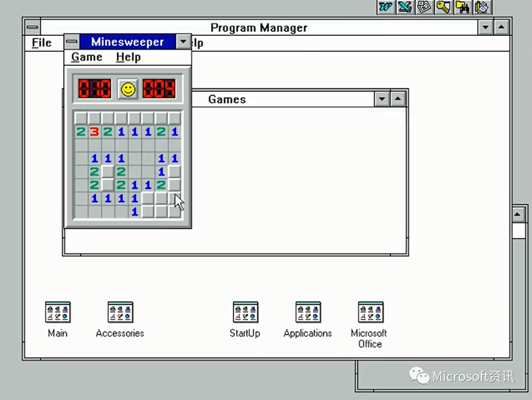Open Program Manager's control menu box
This screenshot has height=400, width=532.
tap(33, 27)
